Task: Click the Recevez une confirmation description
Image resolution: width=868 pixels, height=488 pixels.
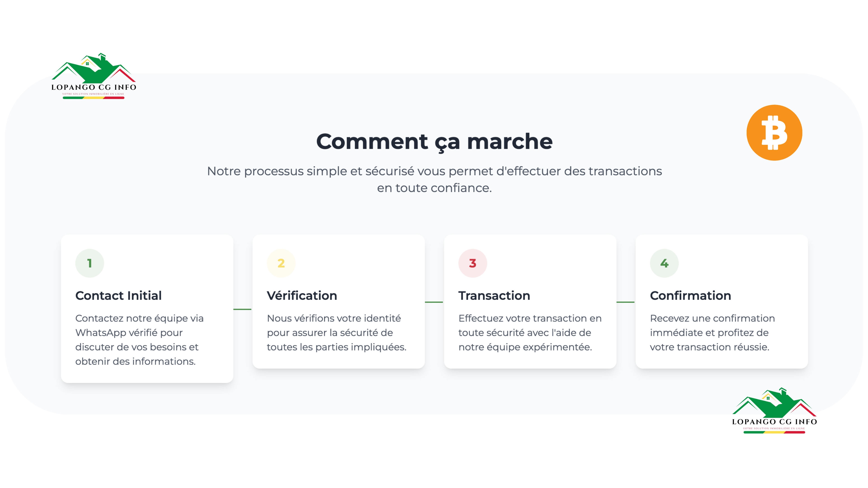Action: (x=712, y=333)
